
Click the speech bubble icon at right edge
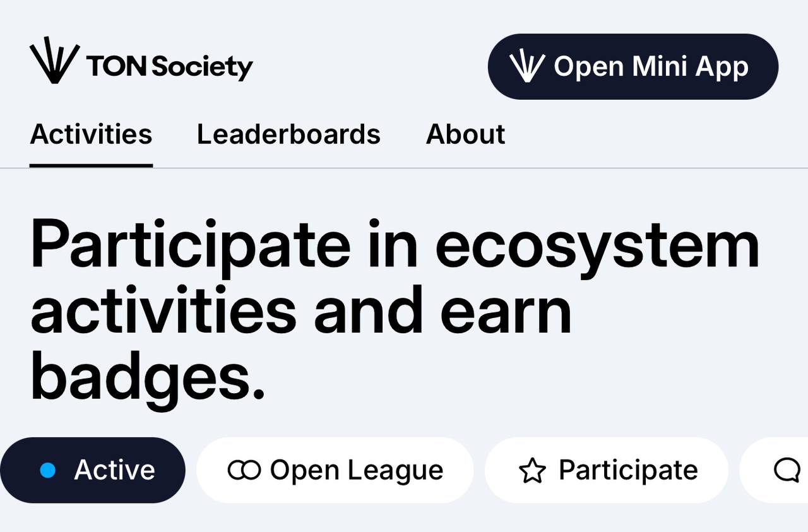click(x=787, y=470)
